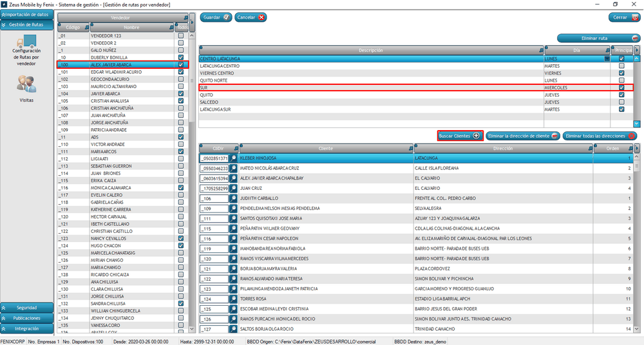Filter icon on Descripción column header
Image resolution: width=644 pixels, height=345 pixels.
(x=541, y=50)
